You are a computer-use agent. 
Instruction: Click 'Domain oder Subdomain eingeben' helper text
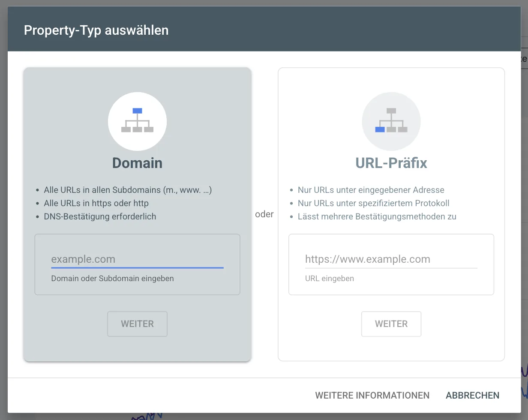coord(112,279)
